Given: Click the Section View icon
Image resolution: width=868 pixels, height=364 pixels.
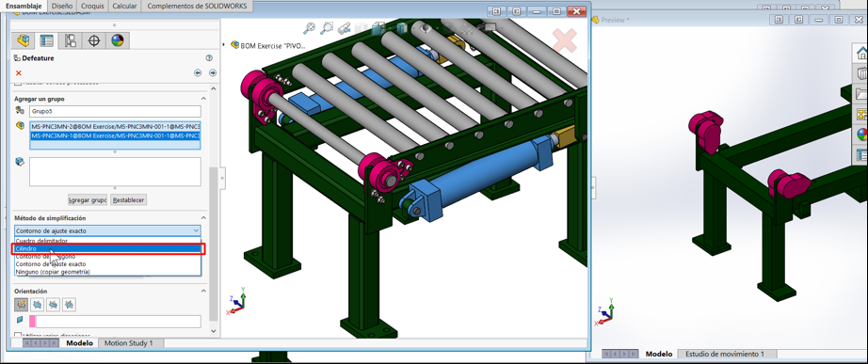Looking at the screenshot, I should coord(362,27).
